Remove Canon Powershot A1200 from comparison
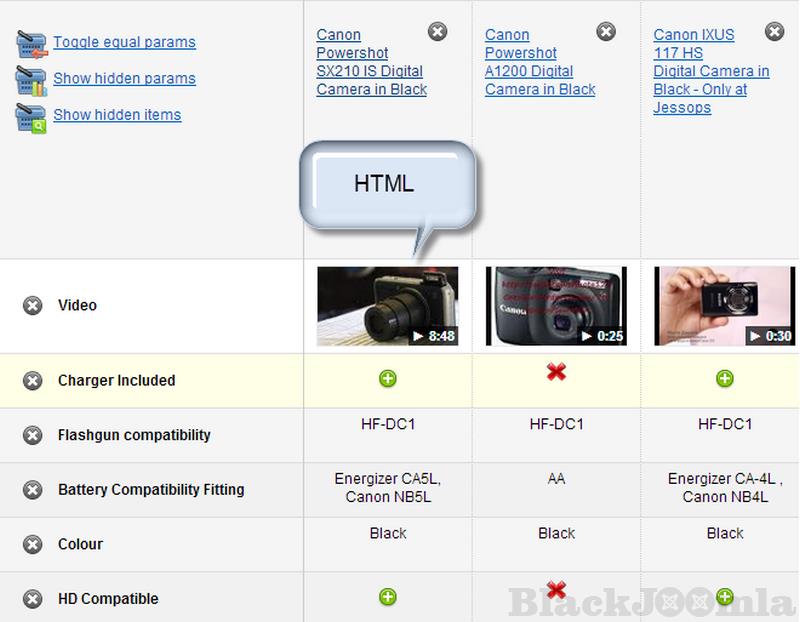Screen dimensions: 800x622 [x=606, y=32]
